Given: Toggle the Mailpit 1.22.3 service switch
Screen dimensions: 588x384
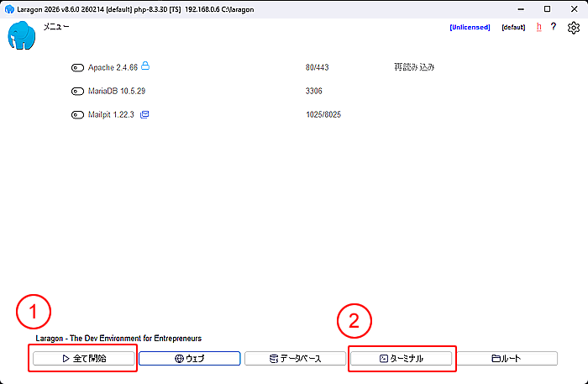Looking at the screenshot, I should pyautogui.click(x=77, y=115).
